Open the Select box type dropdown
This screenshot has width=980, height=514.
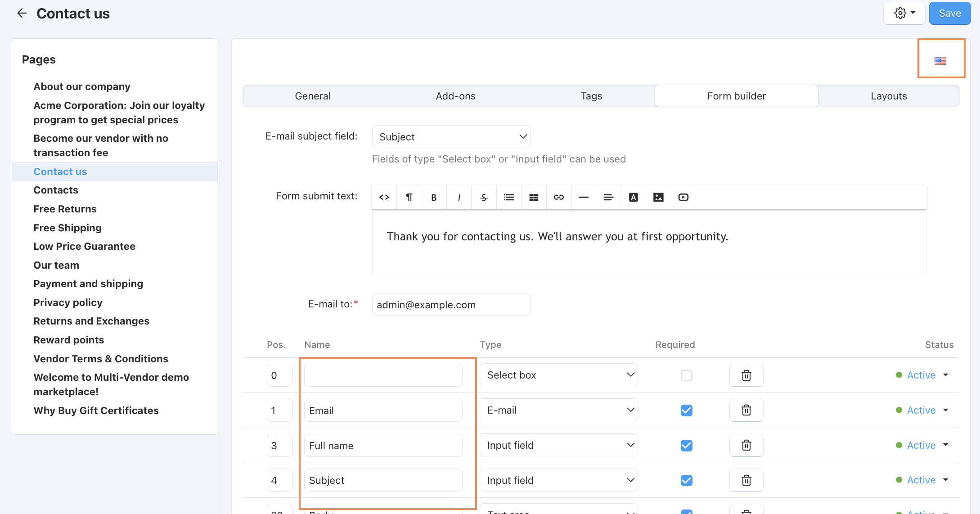click(559, 375)
